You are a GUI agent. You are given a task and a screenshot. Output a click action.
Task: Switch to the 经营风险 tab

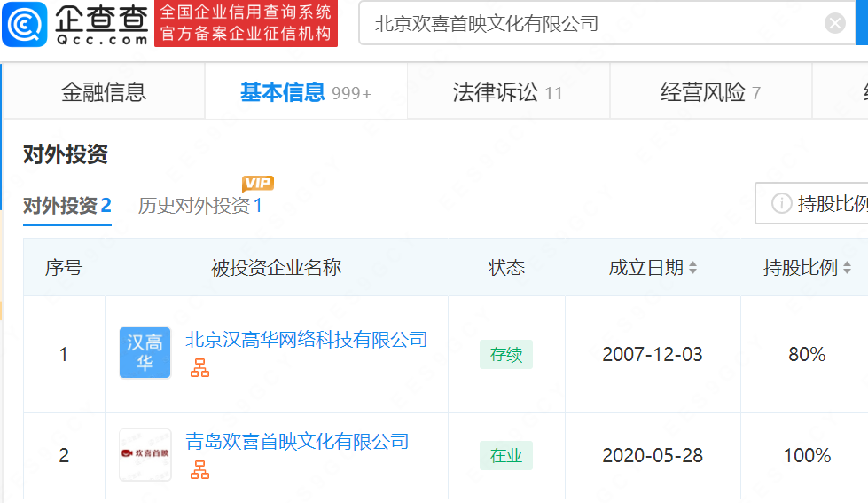[x=710, y=92]
